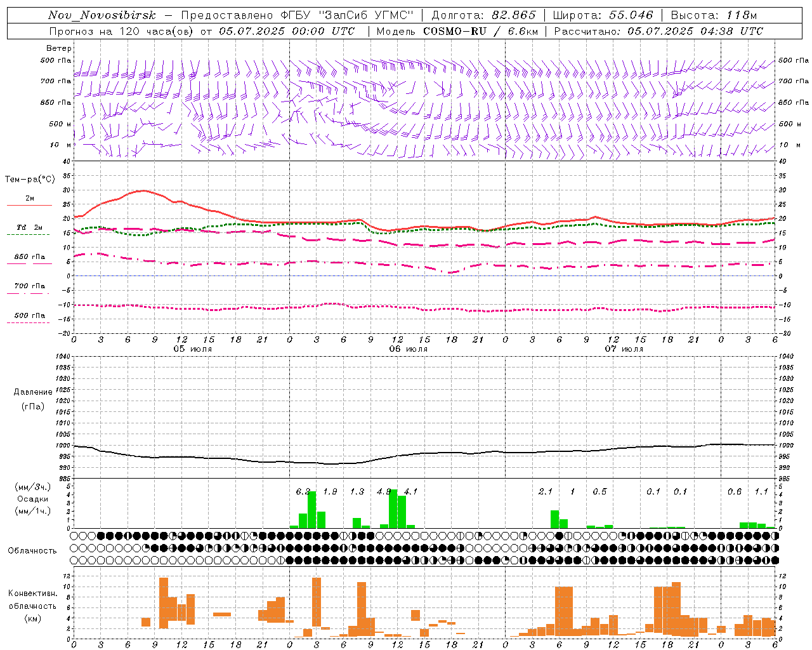Click the precipitation total "6.2"

pos(303,491)
